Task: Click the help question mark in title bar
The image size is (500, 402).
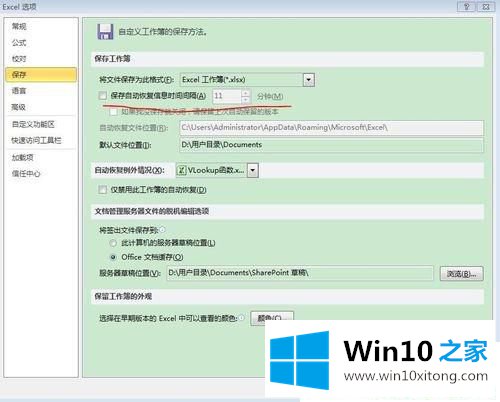Action: (x=467, y=6)
